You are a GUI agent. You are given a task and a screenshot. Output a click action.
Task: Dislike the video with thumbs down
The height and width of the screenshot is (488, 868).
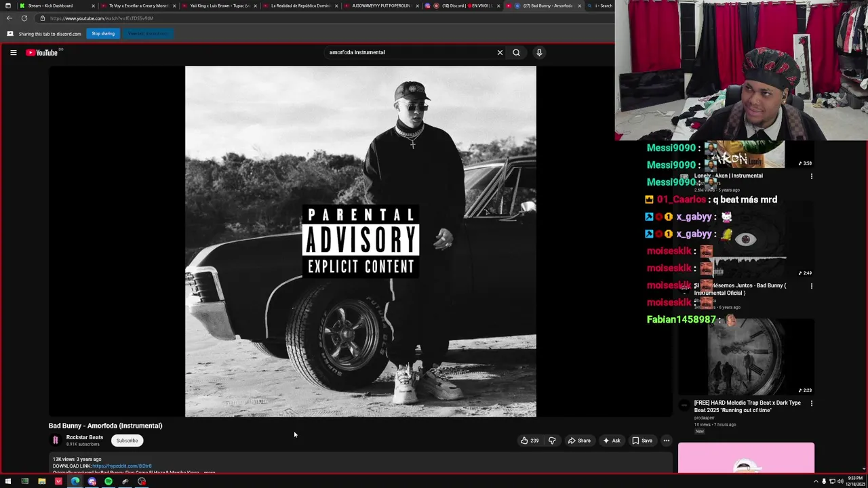pos(552,441)
